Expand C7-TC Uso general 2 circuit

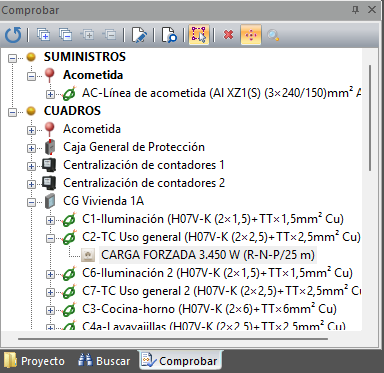coord(50,292)
